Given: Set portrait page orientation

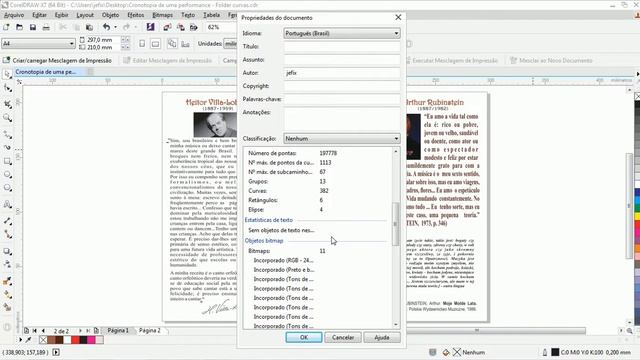Looking at the screenshot, I should click(142, 44).
